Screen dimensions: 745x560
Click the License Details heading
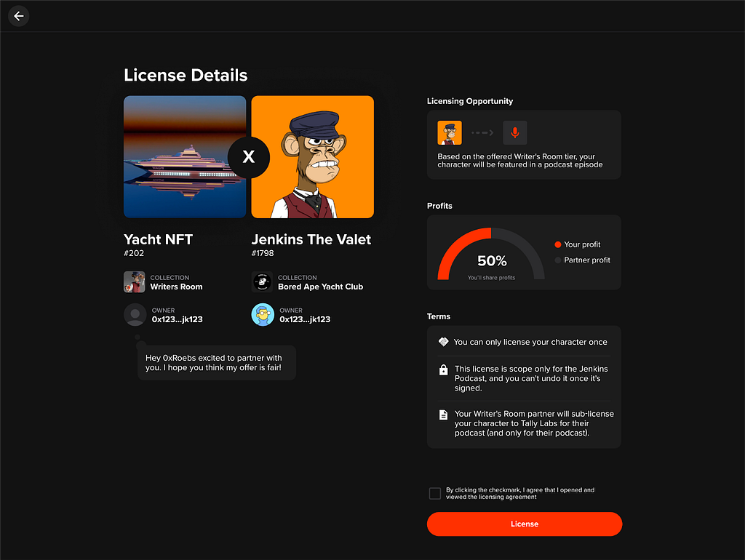(x=186, y=75)
